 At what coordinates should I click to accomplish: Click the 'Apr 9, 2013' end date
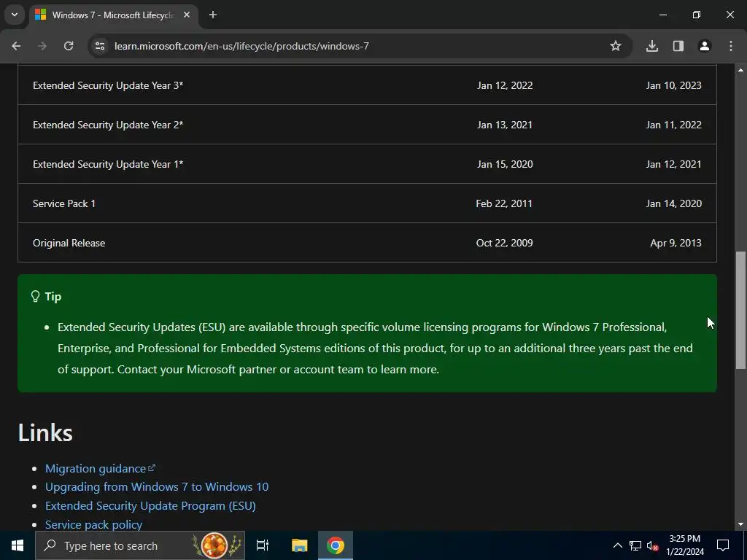pos(676,243)
